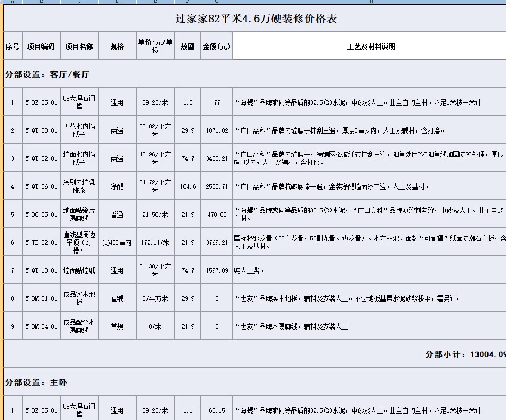Select the 直铺 specification cell
The height and width of the screenshot is (420, 506).
117,298
